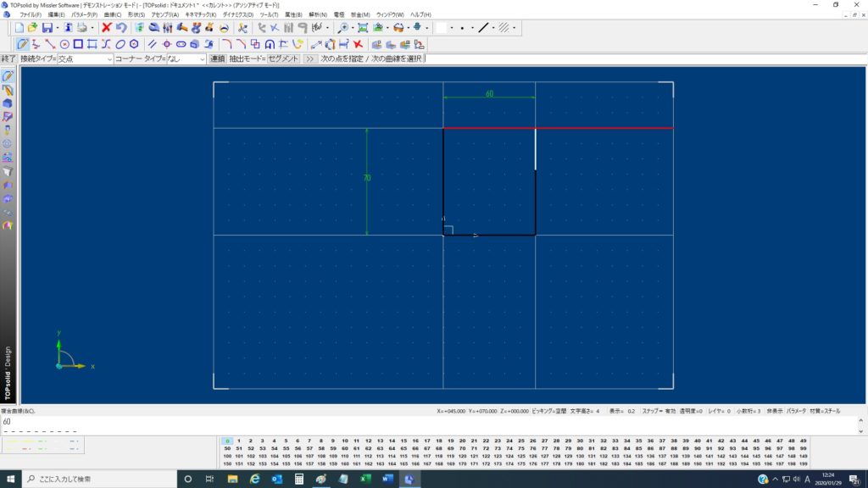
Task: Open the 編集(E) menu
Action: tap(57, 14)
